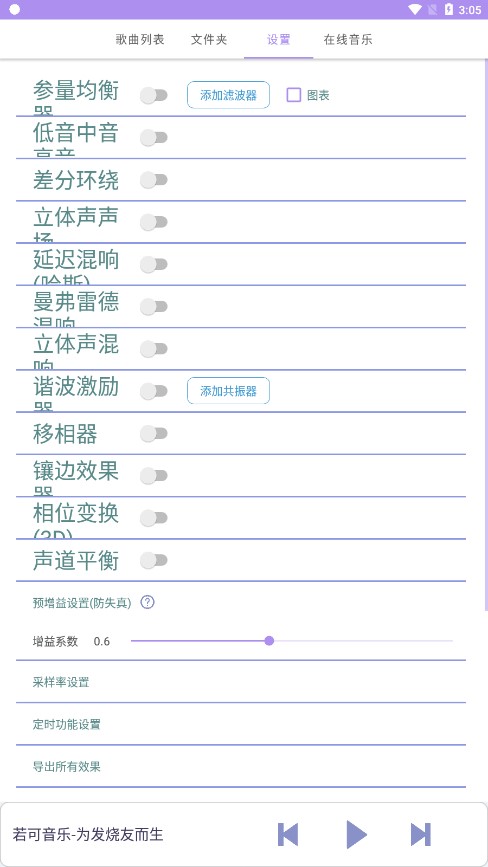Open 导出所有效果 option
The image size is (488, 867).
point(241,766)
